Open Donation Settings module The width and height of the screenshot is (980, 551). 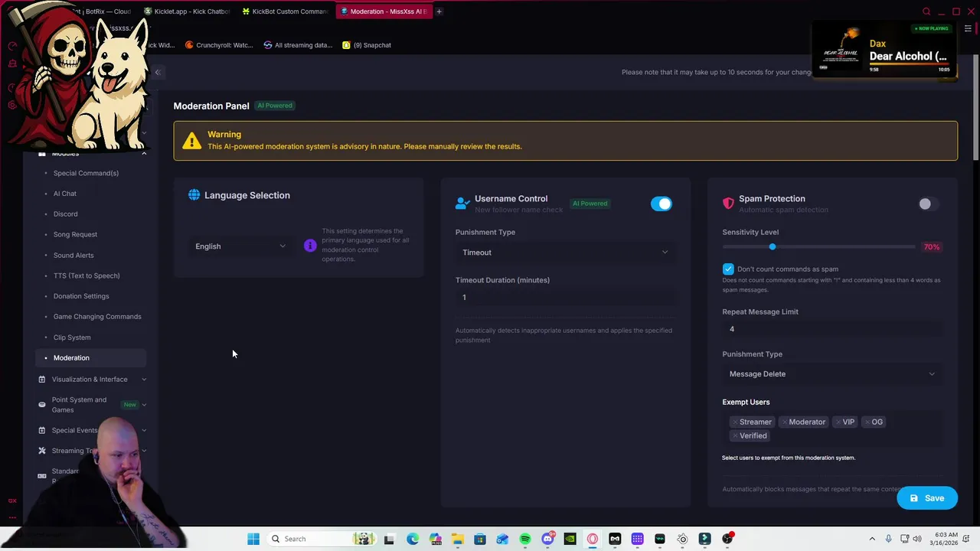pyautogui.click(x=81, y=296)
